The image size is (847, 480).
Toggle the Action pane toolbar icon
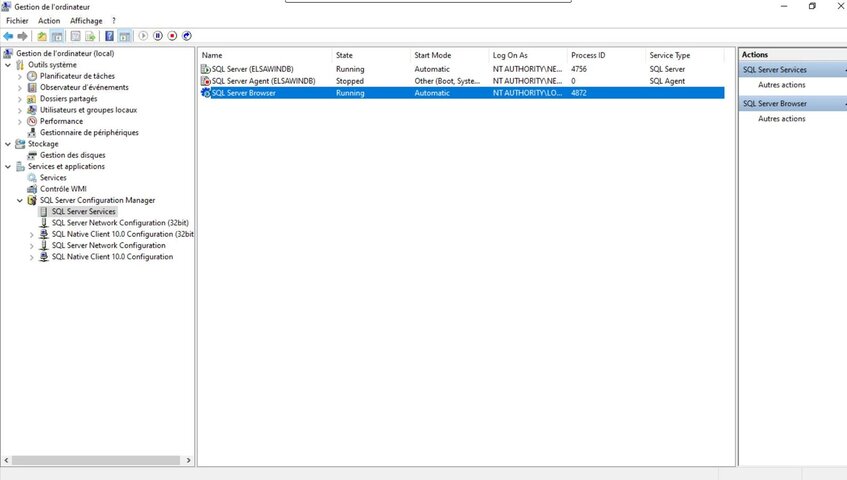click(124, 36)
